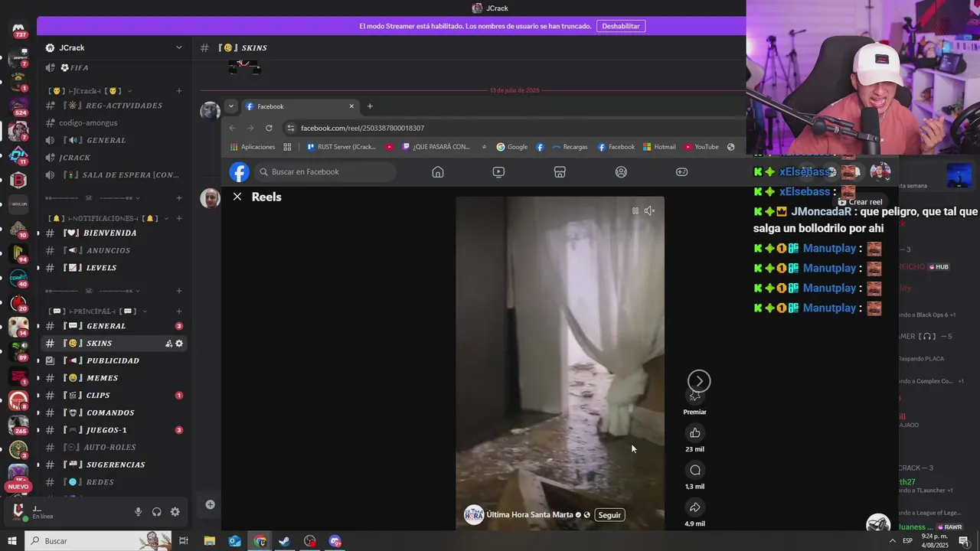Viewport: 980px width, 551px height.
Task: Open reel comments bubble icon
Action: click(695, 471)
